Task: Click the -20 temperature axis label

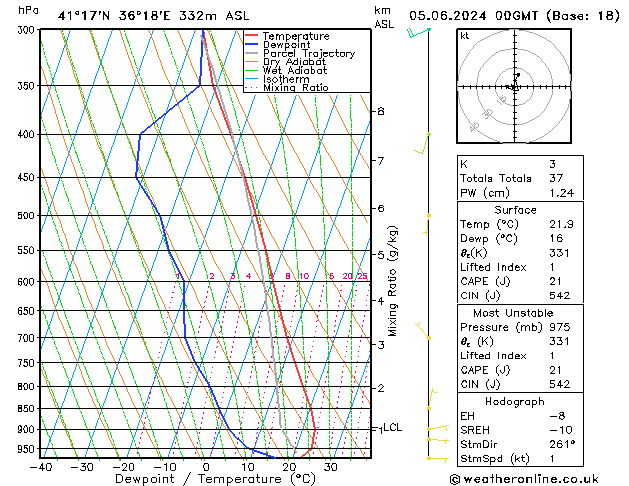Action: 123,467
